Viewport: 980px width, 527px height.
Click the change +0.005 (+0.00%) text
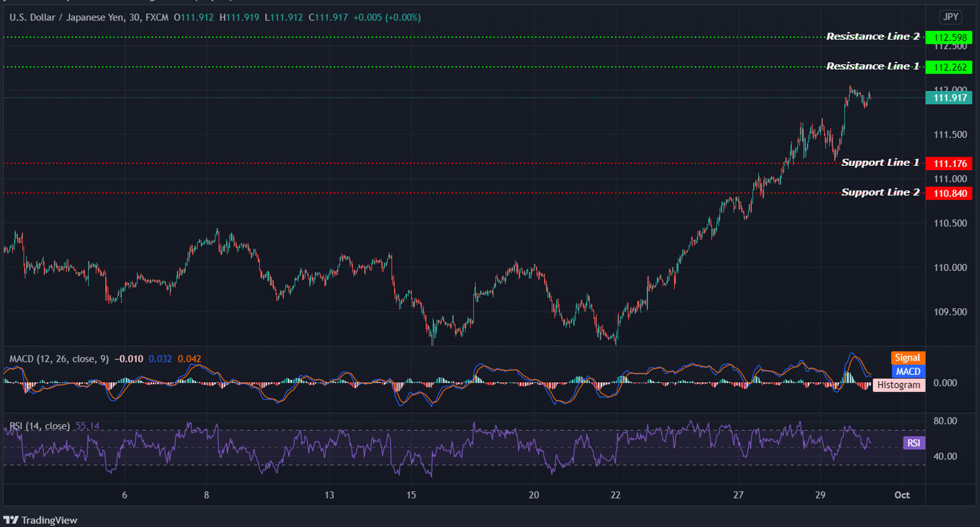[387, 17]
